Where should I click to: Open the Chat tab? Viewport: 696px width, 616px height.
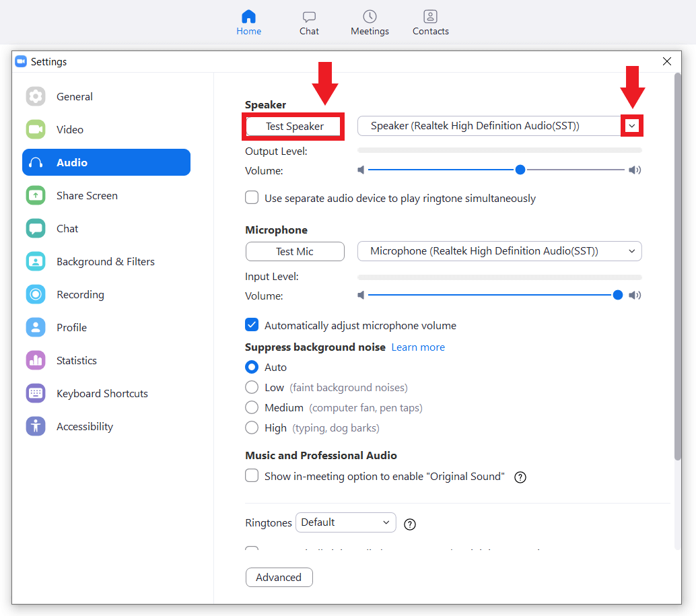[x=309, y=22]
